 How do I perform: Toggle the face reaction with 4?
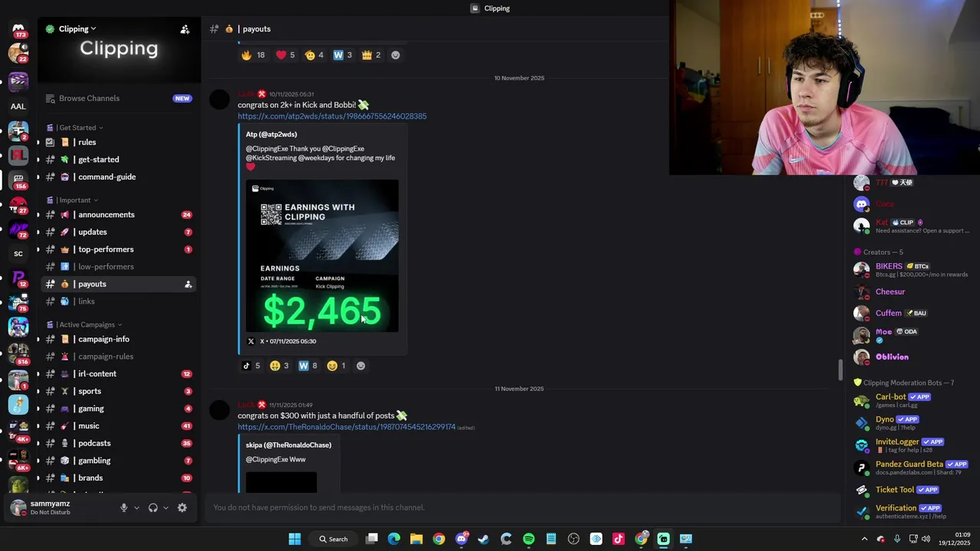pos(314,55)
